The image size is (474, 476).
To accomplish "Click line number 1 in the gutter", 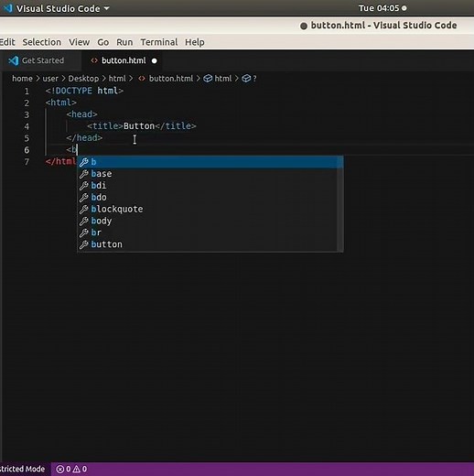I will point(27,92).
